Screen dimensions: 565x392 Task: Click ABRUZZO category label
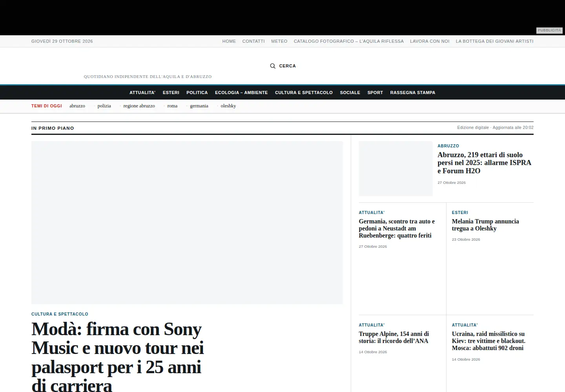tap(448, 146)
